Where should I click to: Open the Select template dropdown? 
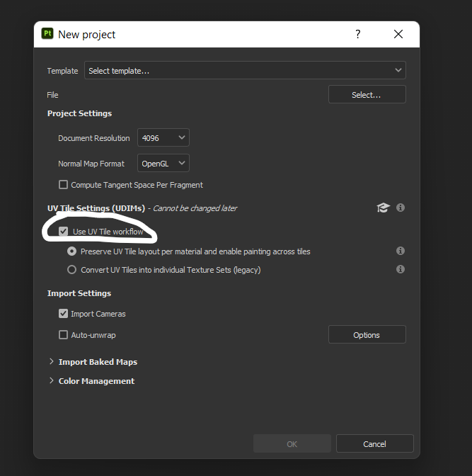[245, 71]
